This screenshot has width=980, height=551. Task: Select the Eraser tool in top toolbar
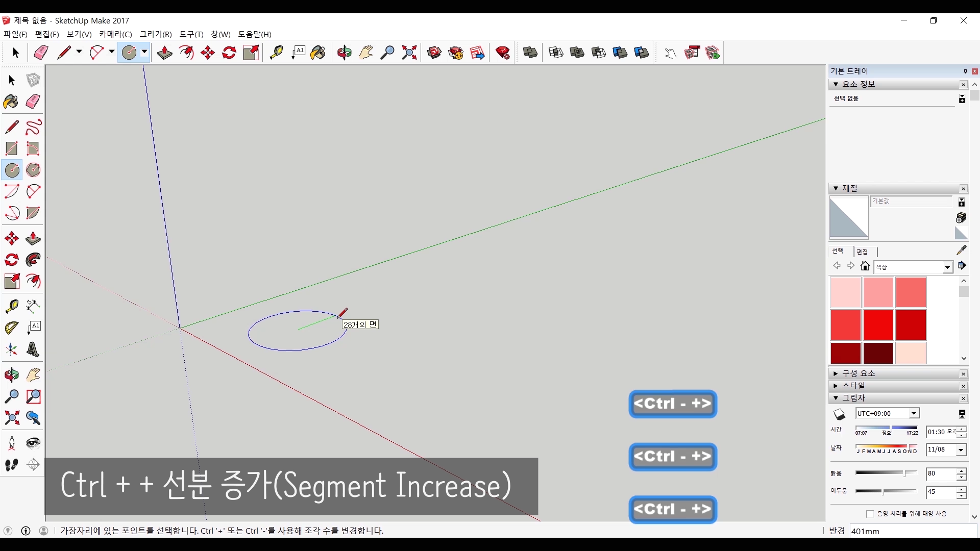[x=41, y=53]
